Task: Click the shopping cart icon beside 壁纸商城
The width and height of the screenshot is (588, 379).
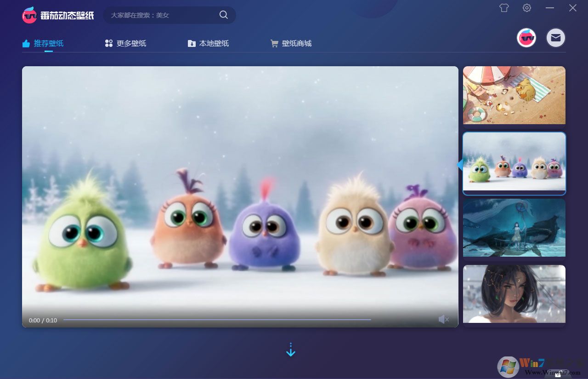Action: [274, 43]
